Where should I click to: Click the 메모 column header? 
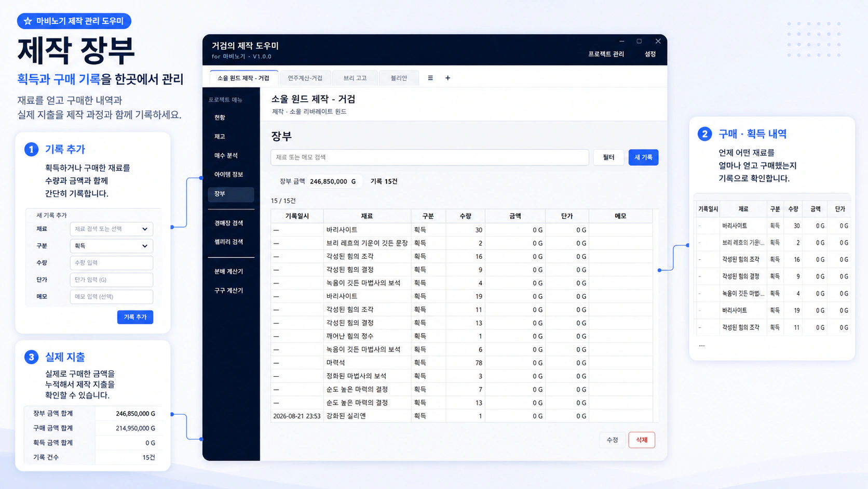pos(620,216)
